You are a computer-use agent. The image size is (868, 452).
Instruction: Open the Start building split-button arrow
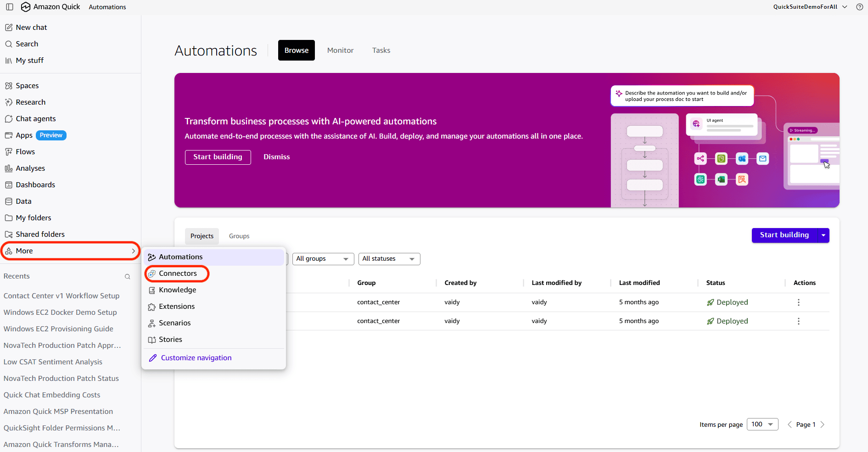(x=823, y=235)
